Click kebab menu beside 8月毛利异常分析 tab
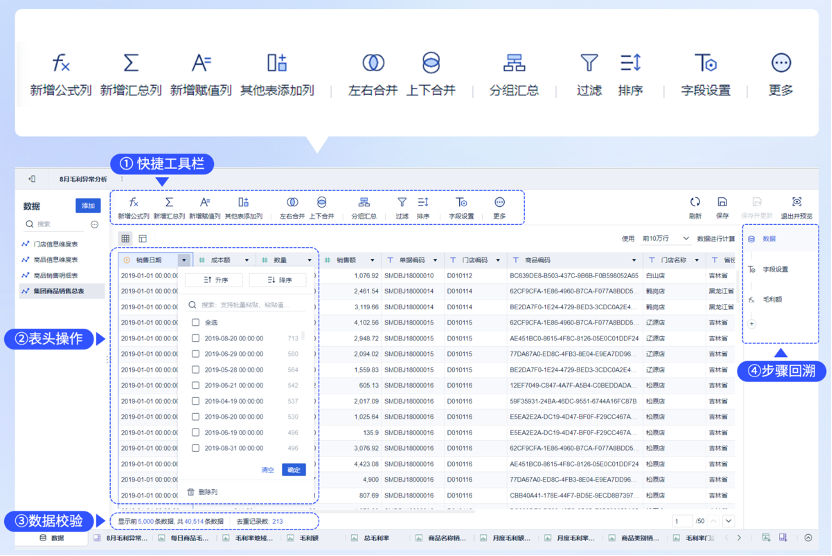 click(122, 179)
